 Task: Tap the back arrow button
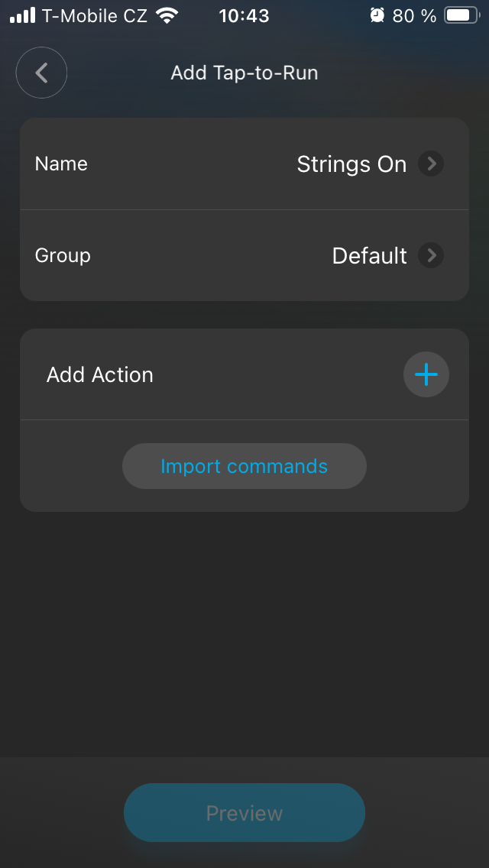coord(42,73)
